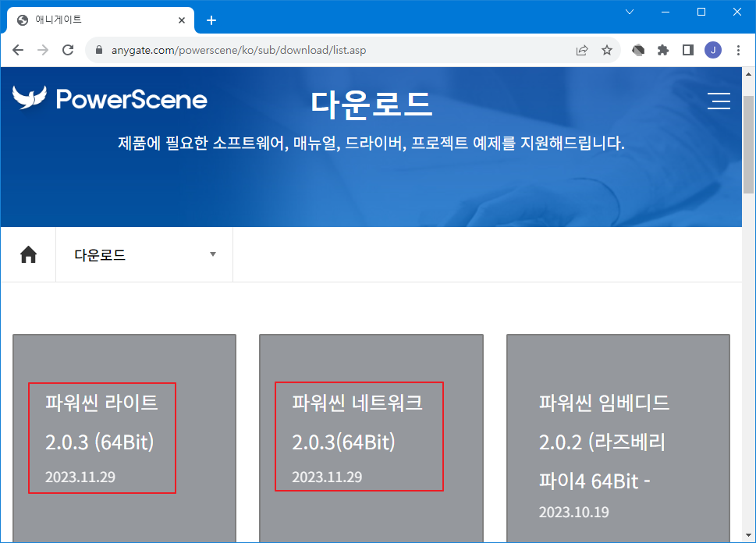View site security lock info
The width and height of the screenshot is (756, 543).
tap(99, 50)
